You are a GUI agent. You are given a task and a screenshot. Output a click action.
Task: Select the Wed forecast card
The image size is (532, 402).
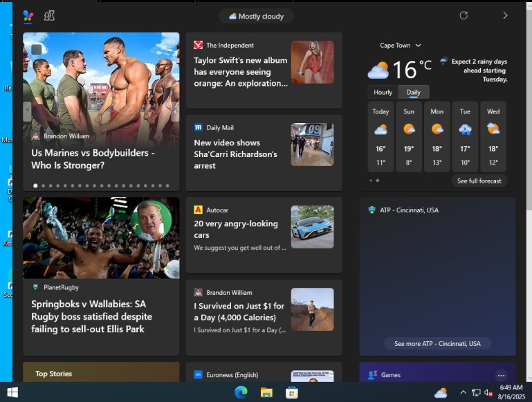click(493, 137)
